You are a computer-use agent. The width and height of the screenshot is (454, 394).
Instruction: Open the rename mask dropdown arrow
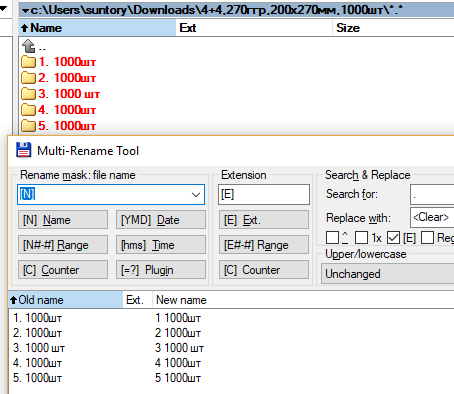tap(196, 194)
